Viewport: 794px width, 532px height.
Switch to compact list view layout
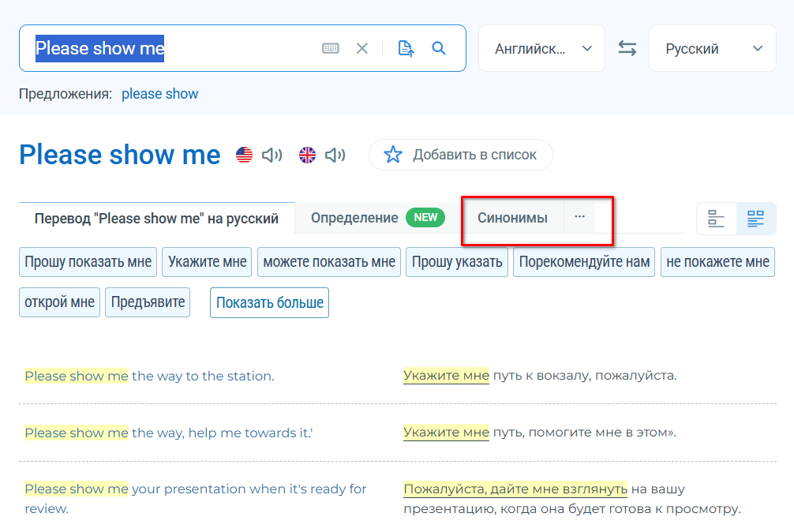716,219
